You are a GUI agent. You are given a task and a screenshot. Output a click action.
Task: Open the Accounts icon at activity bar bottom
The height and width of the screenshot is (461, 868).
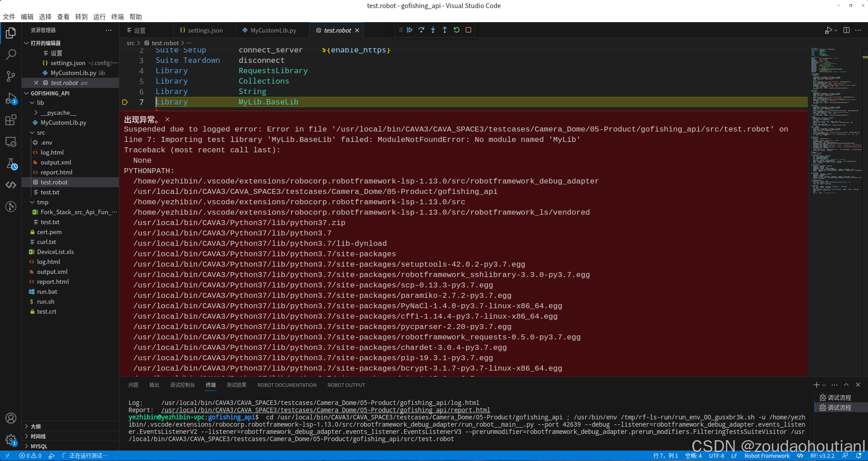coord(10,418)
